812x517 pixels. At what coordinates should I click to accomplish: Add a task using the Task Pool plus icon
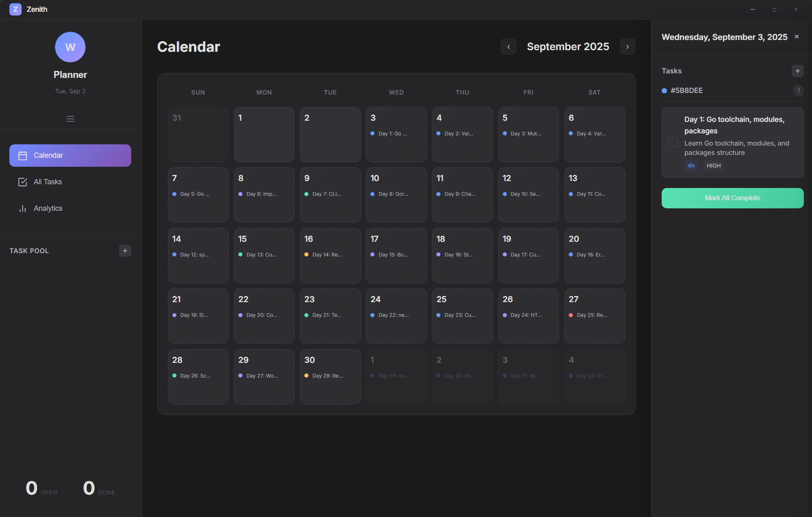[x=125, y=251]
